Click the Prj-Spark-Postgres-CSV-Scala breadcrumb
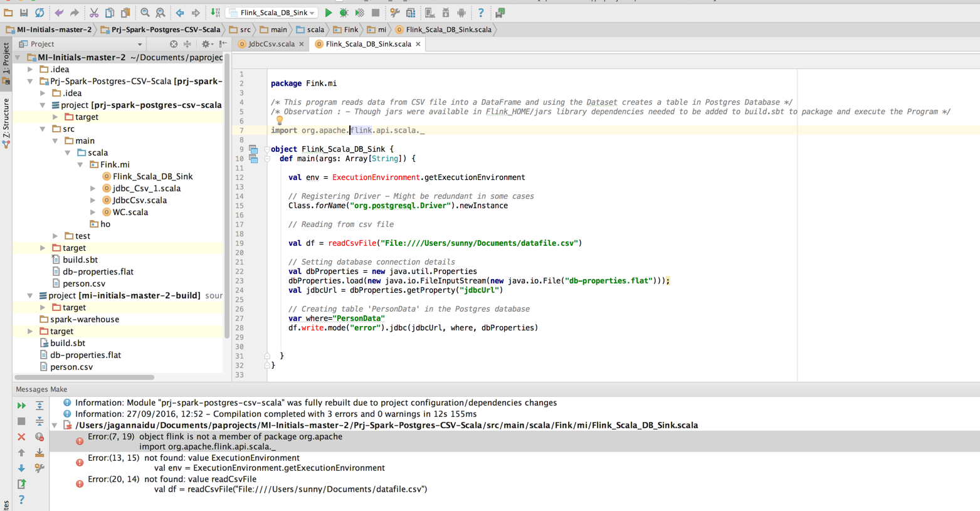980x511 pixels. (x=161, y=29)
